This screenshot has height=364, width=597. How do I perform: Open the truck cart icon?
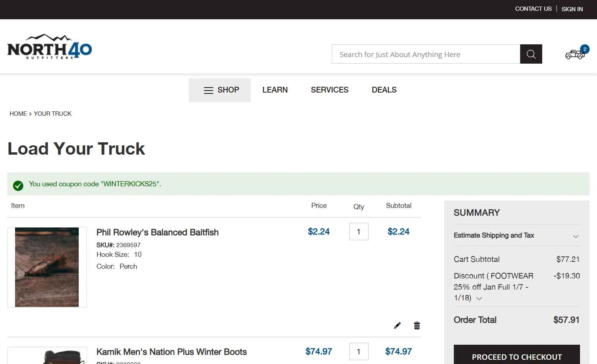point(575,54)
